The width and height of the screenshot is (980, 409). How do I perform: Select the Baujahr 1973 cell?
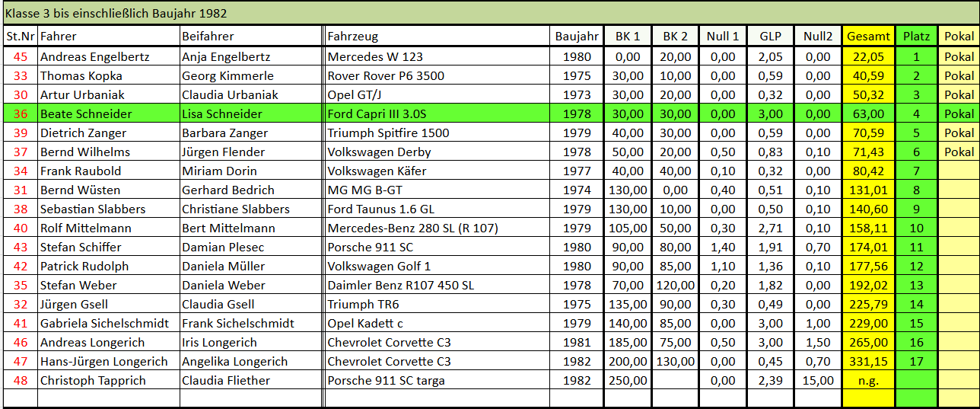tap(577, 94)
